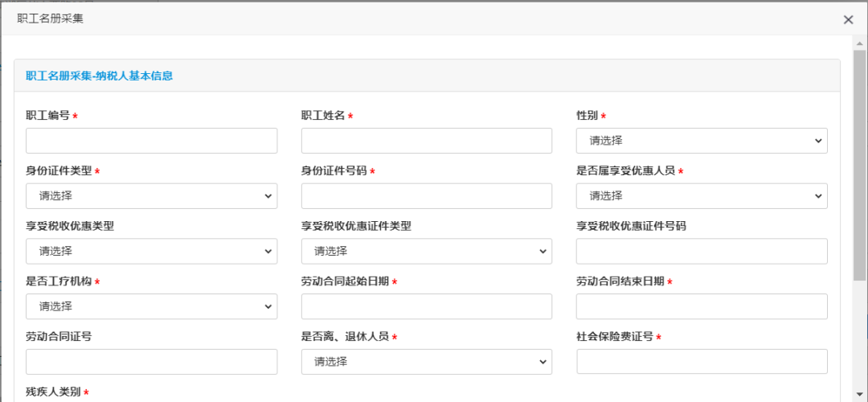This screenshot has height=402, width=868.
Task: Expand the 身份证件类型 select box
Action: (x=152, y=196)
